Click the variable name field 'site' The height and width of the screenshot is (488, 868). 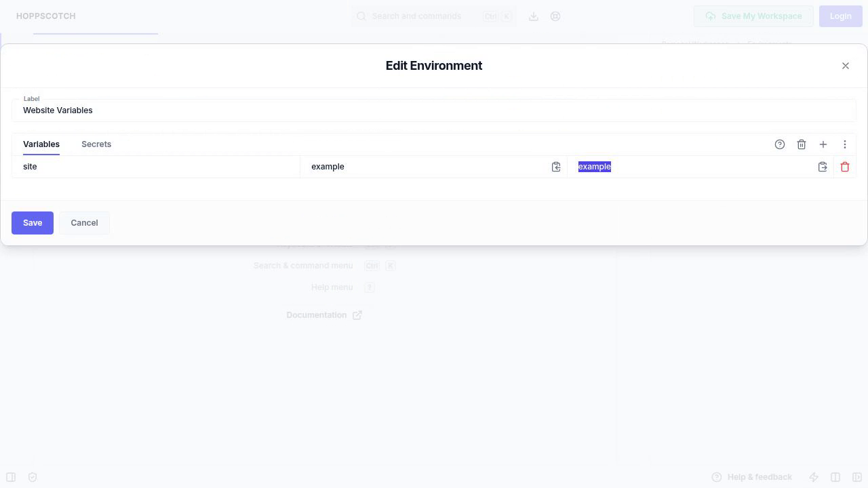(x=156, y=167)
